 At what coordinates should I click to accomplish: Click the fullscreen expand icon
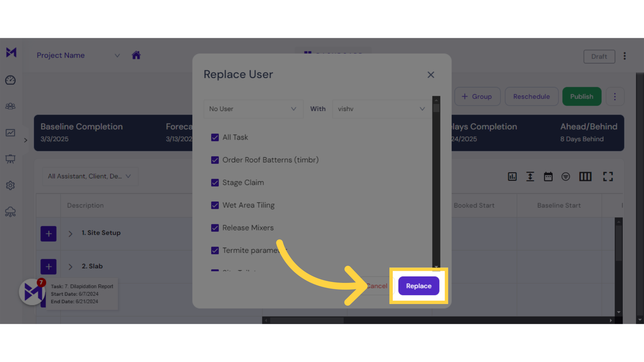[608, 176]
